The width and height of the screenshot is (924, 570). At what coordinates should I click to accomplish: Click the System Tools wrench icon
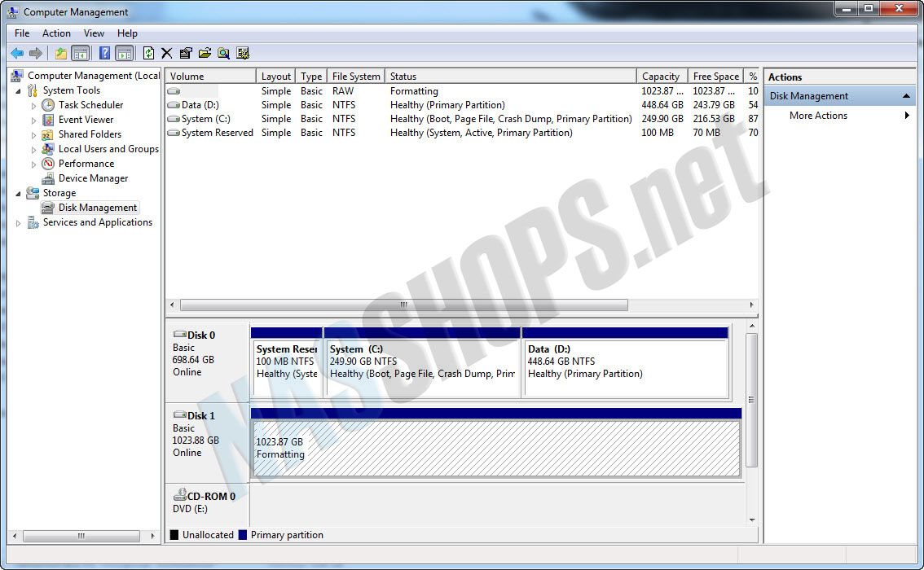[33, 90]
